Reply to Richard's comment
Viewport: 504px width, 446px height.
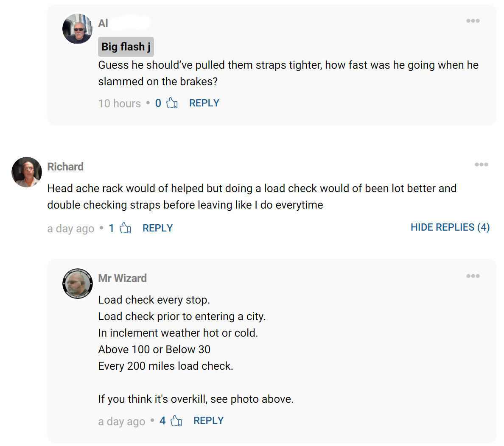pyautogui.click(x=157, y=228)
